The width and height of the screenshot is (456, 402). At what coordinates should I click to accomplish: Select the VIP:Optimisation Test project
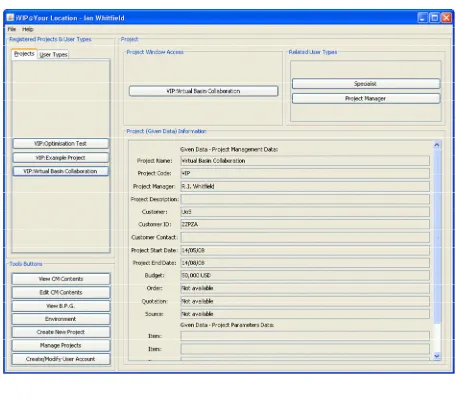[x=61, y=144]
